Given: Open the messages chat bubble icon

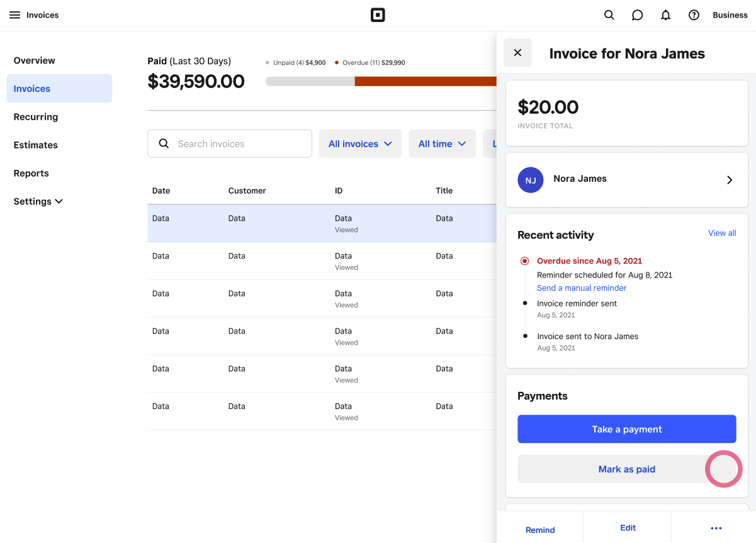Looking at the screenshot, I should tap(637, 15).
